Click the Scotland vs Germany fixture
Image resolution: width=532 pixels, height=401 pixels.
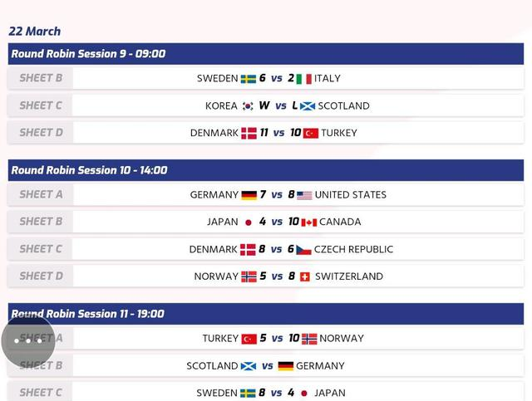tap(266, 366)
